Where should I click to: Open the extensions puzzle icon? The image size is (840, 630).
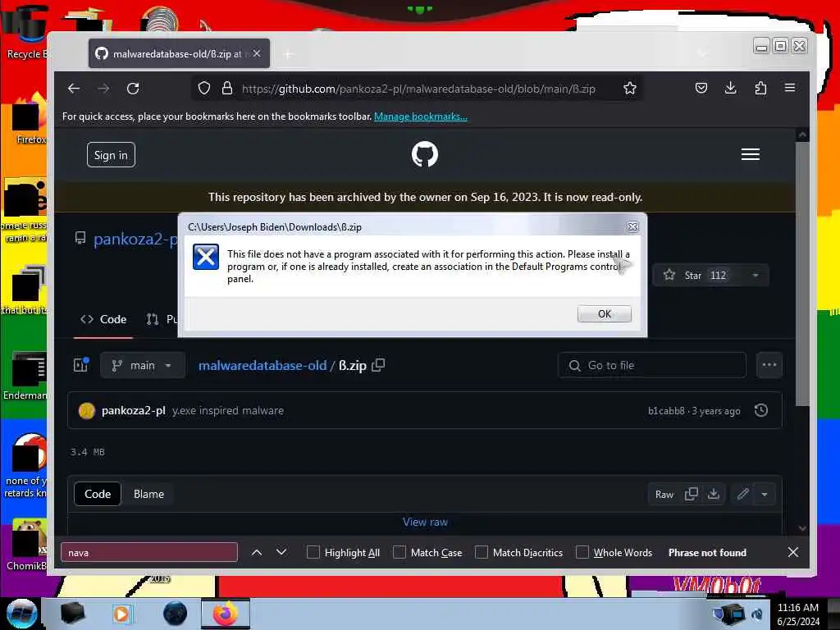click(760, 88)
